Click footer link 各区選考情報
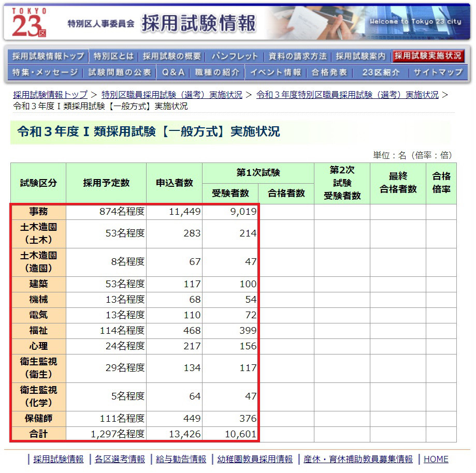 tap(120, 459)
